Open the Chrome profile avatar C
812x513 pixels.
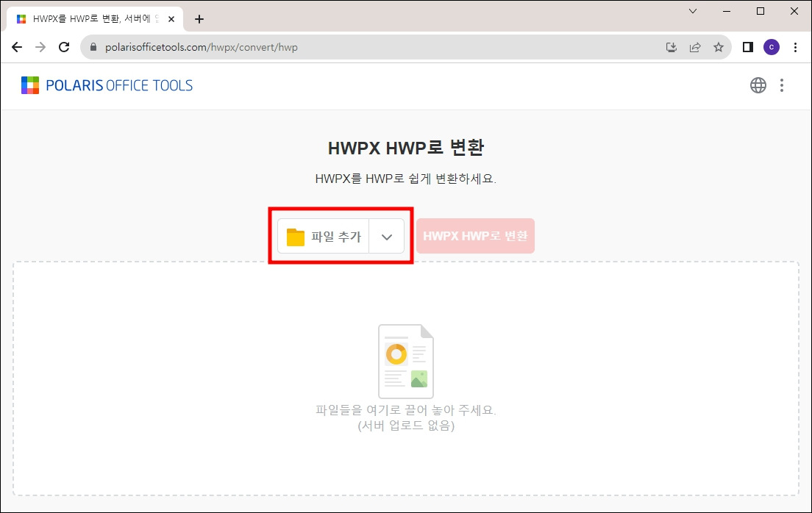tap(771, 46)
